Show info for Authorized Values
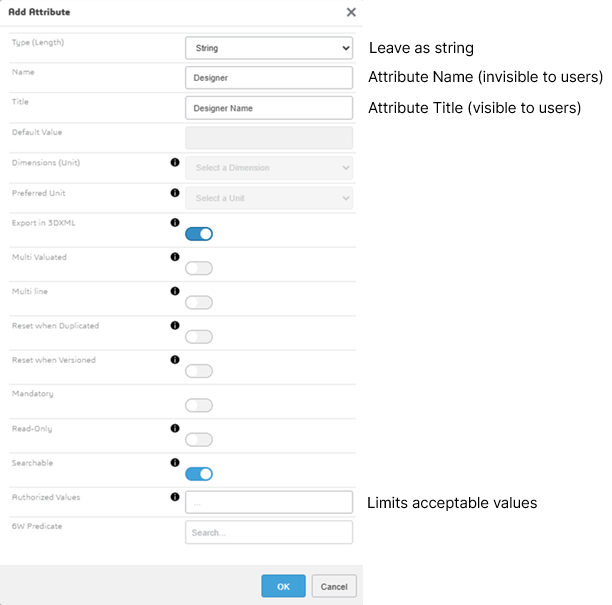Screen dimensions: 612x605 pos(175,496)
